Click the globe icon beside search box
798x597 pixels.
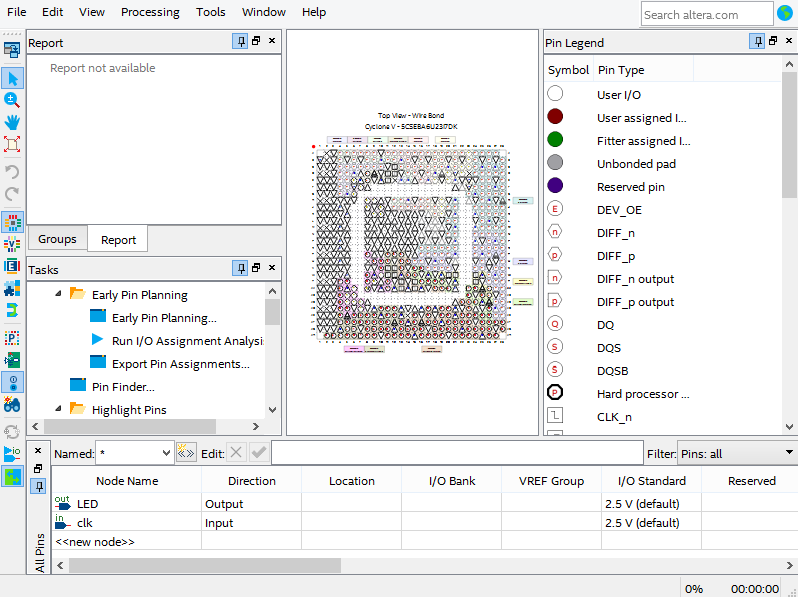[786, 14]
